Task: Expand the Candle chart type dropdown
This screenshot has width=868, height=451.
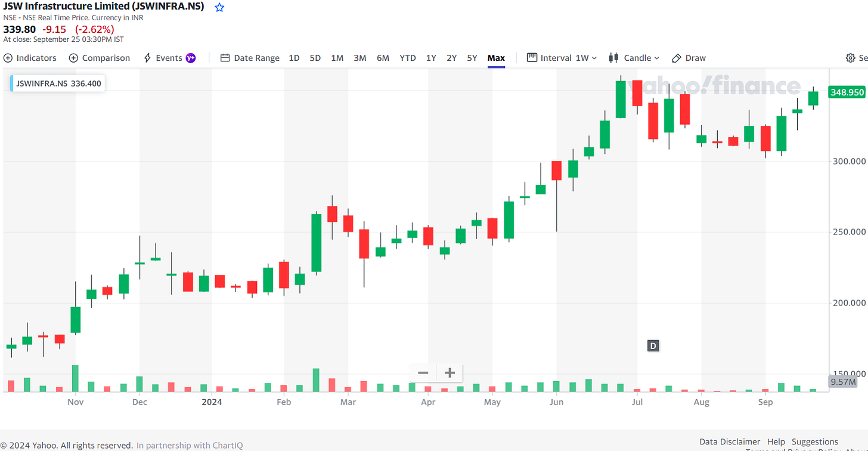Action: [634, 58]
